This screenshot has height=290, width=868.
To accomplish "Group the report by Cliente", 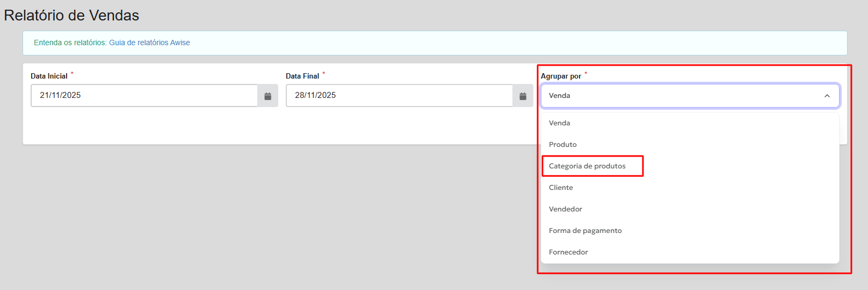I will pyautogui.click(x=561, y=188).
